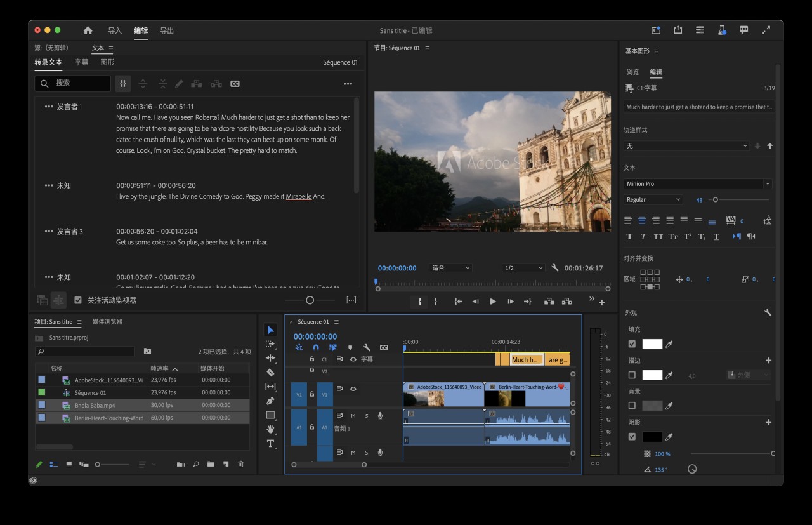Screen dimensions: 812x525
Task: Toggle lock on V1 track
Action: [311, 394]
